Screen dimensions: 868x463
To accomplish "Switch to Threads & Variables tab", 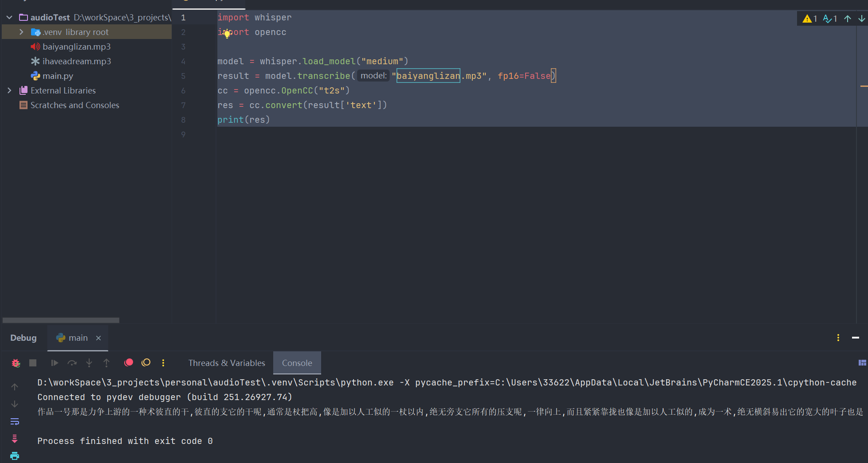I will [x=227, y=363].
